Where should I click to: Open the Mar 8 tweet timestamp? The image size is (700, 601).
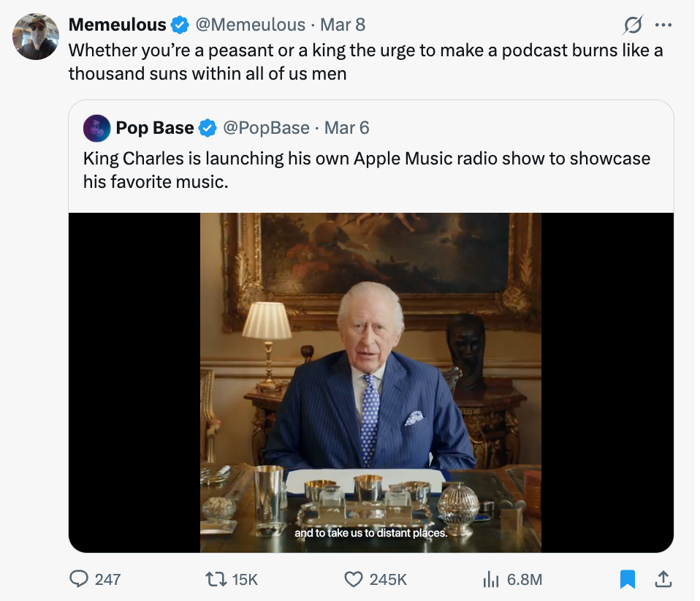[343, 25]
